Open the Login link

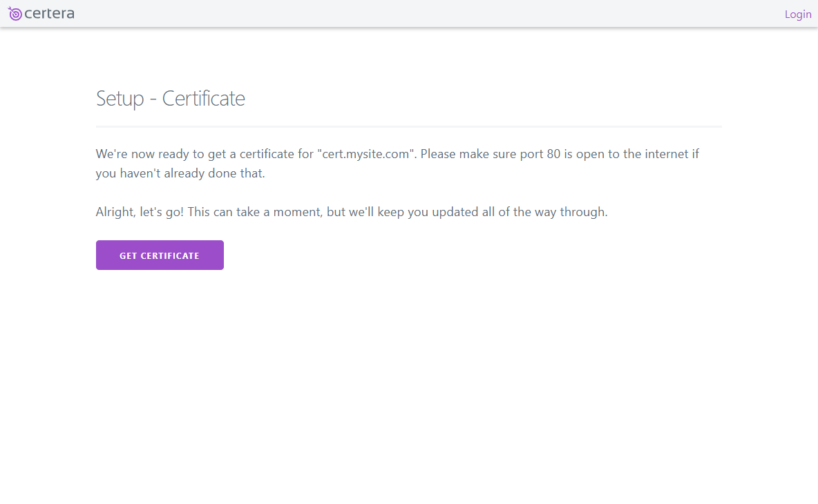[x=798, y=14]
